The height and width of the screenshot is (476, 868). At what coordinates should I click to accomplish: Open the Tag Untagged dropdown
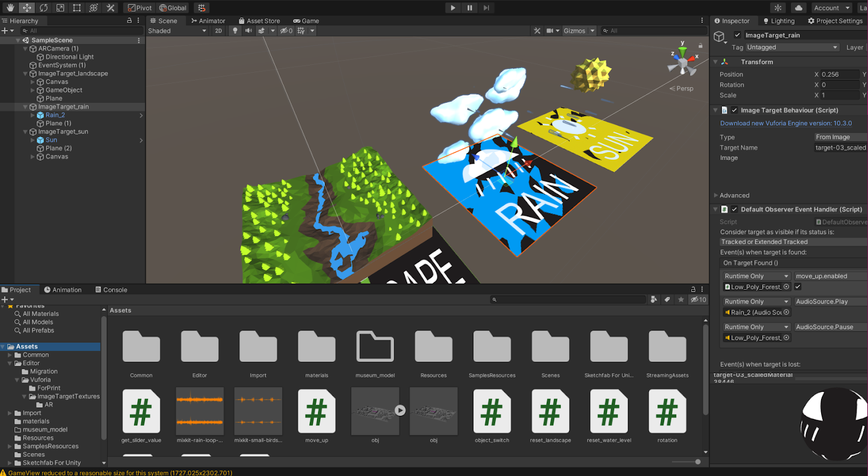point(793,47)
